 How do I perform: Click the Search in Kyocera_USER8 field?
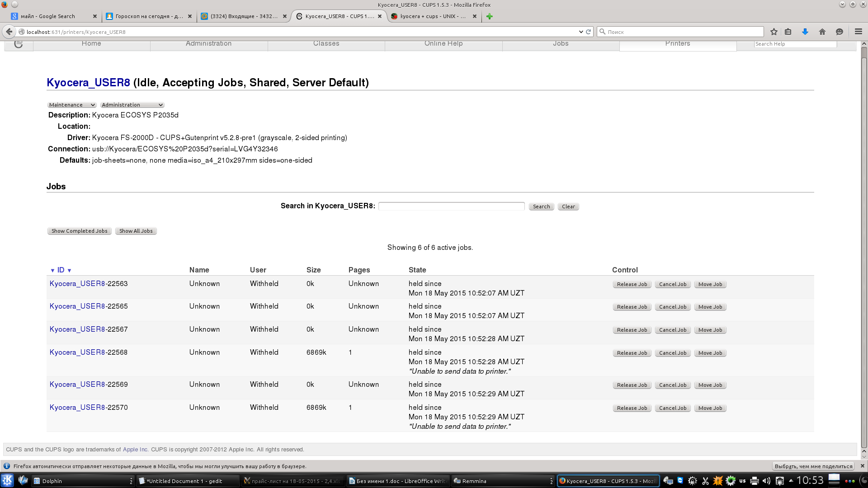(x=451, y=206)
